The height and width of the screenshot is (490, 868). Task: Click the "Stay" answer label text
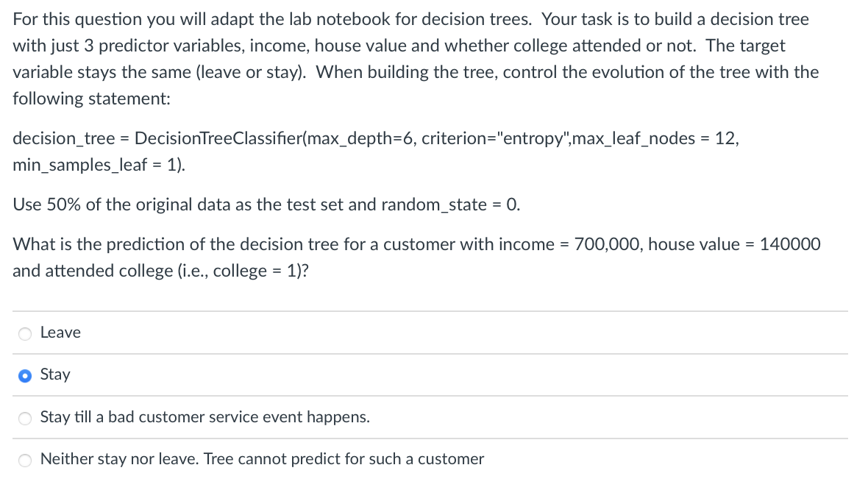pyautogui.click(x=54, y=374)
